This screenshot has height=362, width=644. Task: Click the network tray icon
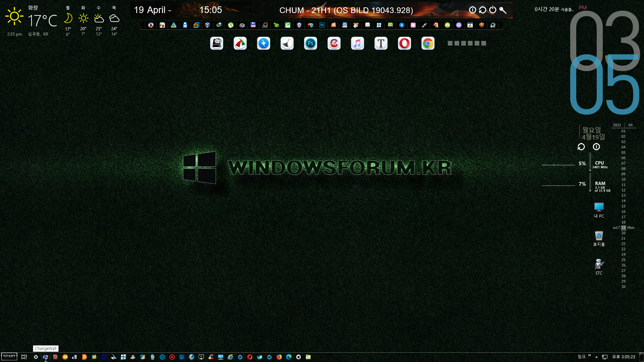click(x=605, y=357)
